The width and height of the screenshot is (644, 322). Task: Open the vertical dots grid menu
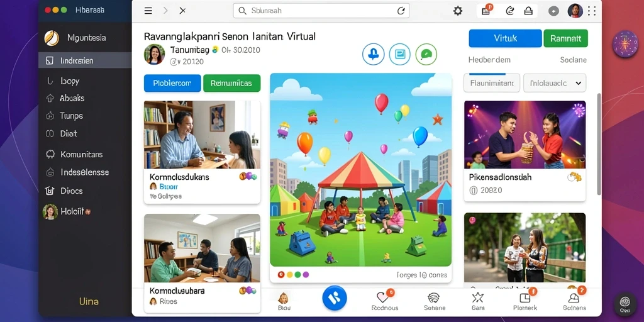point(592,11)
